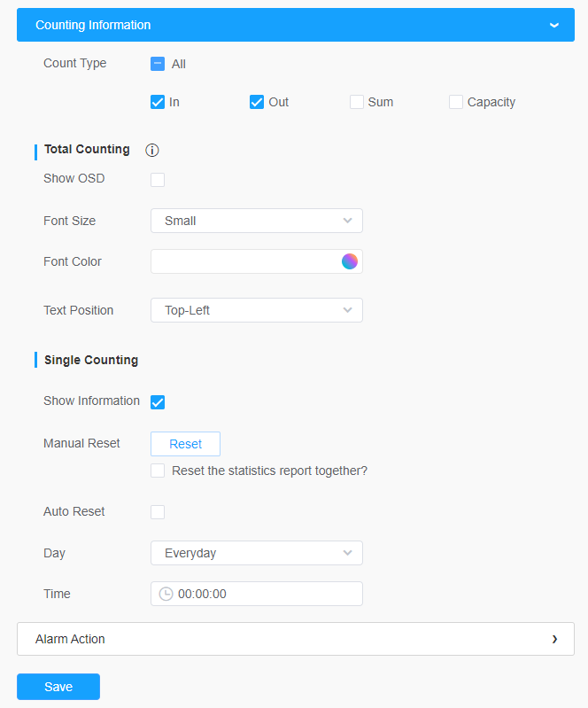Click the Total Counting info icon
The image size is (588, 708).
152,150
